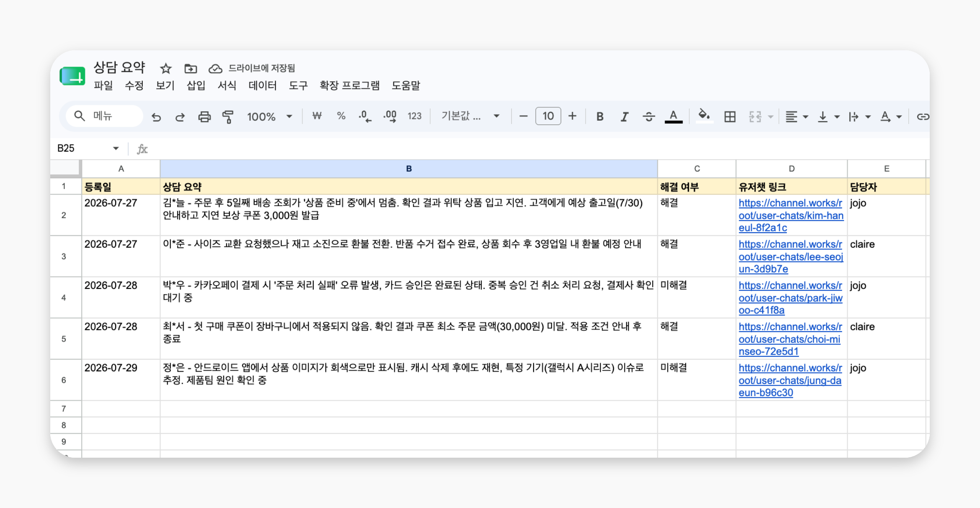Open the kim-haneul user chat link
The image size is (980, 508).
pos(791,215)
